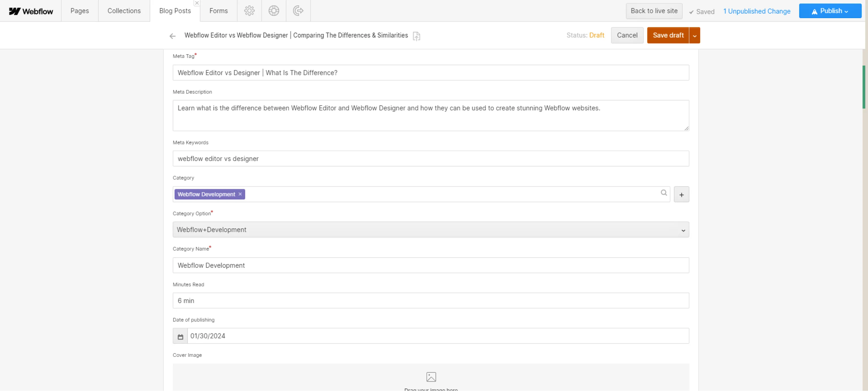
Task: Open the calendar date picker icon
Action: coord(180,336)
